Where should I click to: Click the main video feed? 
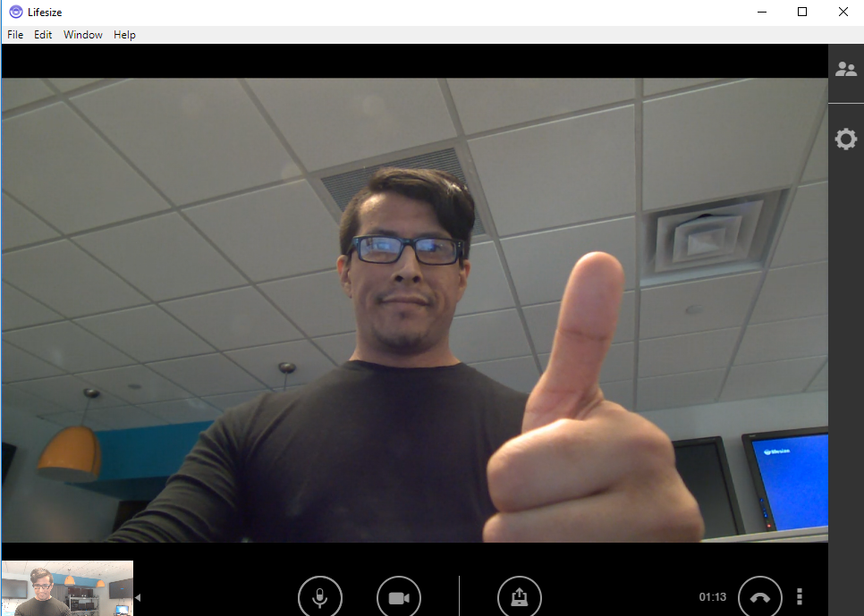tap(413, 313)
